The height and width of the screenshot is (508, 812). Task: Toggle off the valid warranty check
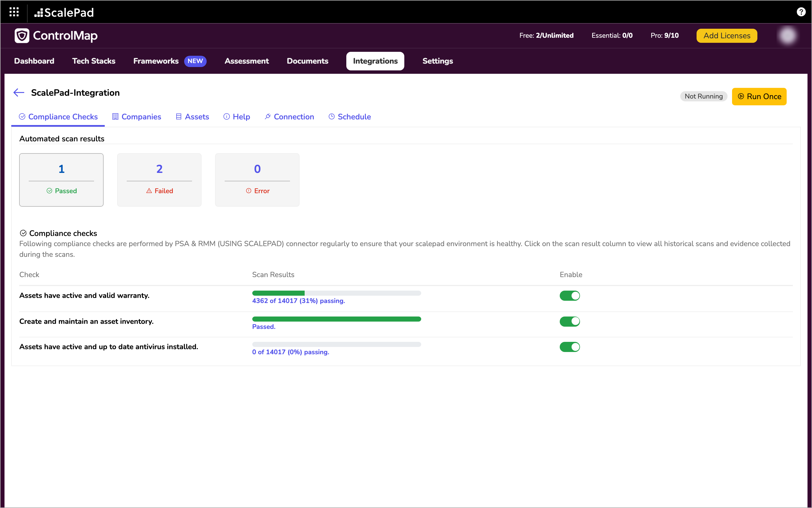pos(569,296)
